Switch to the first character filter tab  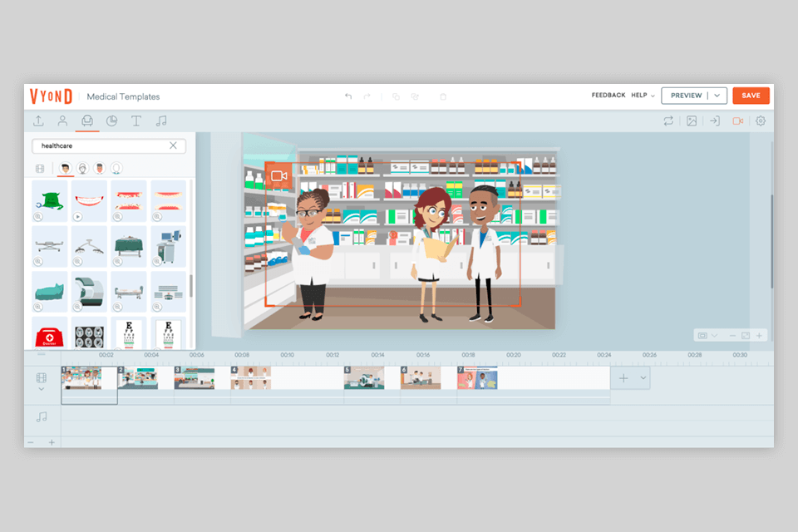[66, 169]
